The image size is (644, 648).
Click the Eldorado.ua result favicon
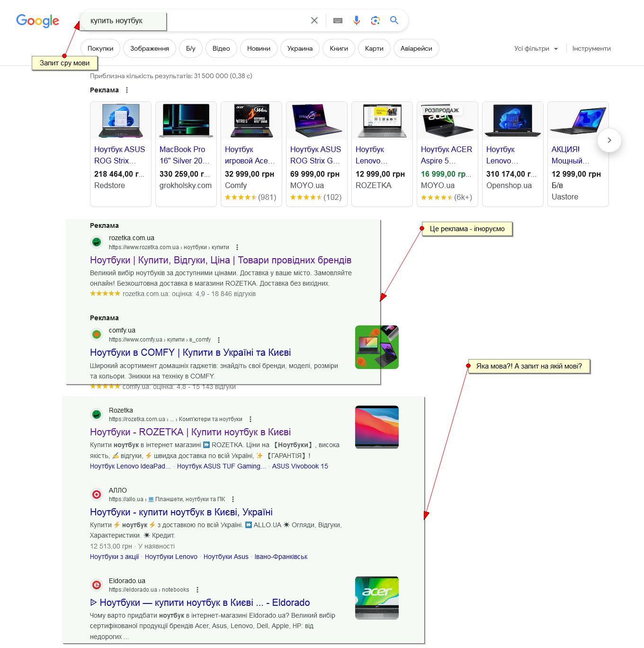click(x=97, y=585)
